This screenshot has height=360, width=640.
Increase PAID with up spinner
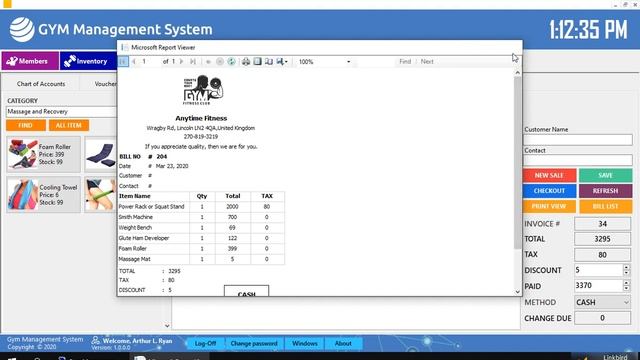627,283
